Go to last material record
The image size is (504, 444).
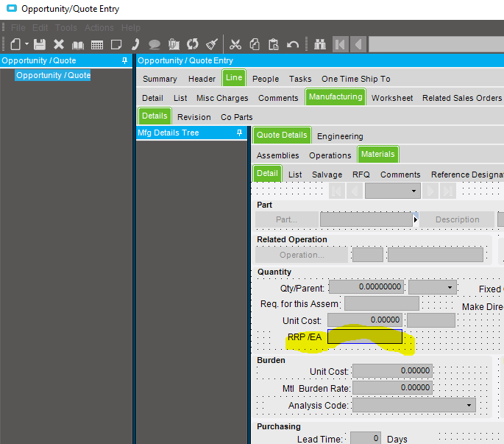pos(448,191)
